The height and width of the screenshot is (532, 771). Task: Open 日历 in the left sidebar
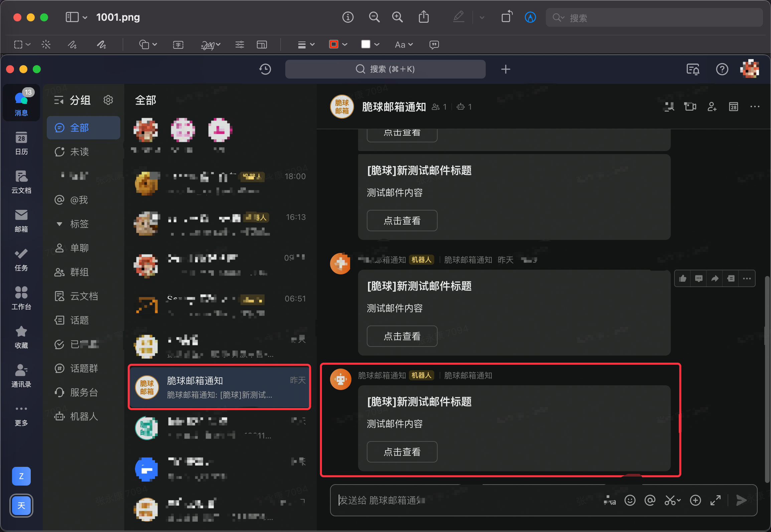[21, 143]
